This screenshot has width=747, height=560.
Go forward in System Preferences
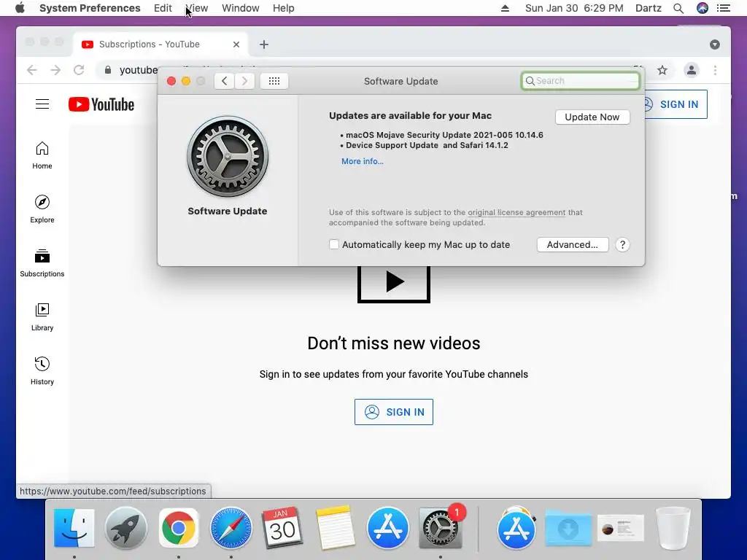coord(244,81)
